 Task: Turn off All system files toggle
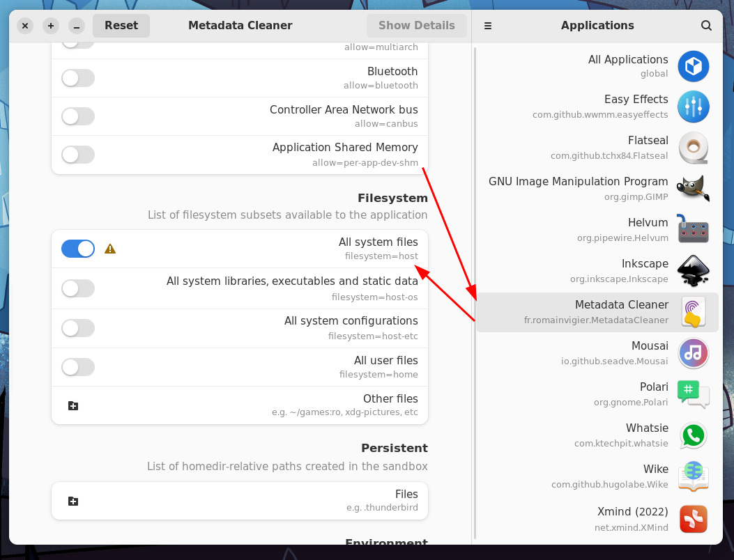pyautogui.click(x=78, y=249)
